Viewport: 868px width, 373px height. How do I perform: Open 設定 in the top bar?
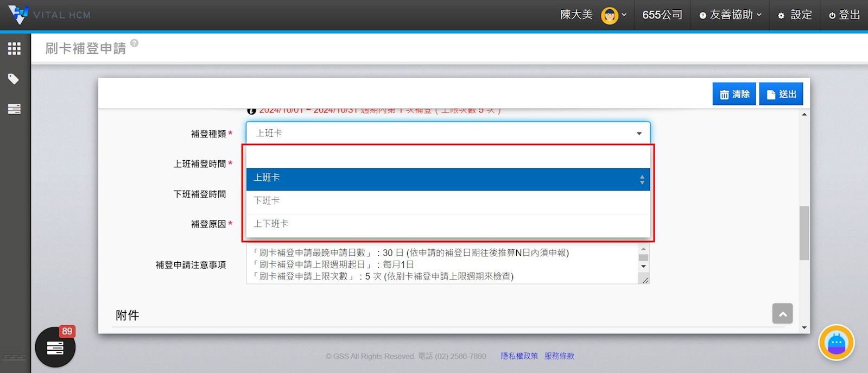(x=795, y=15)
